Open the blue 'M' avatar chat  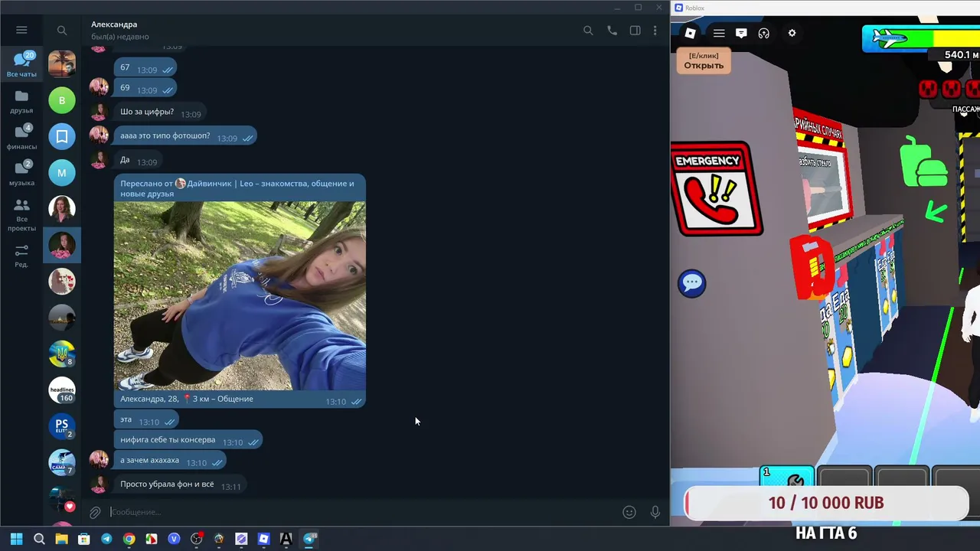click(62, 172)
